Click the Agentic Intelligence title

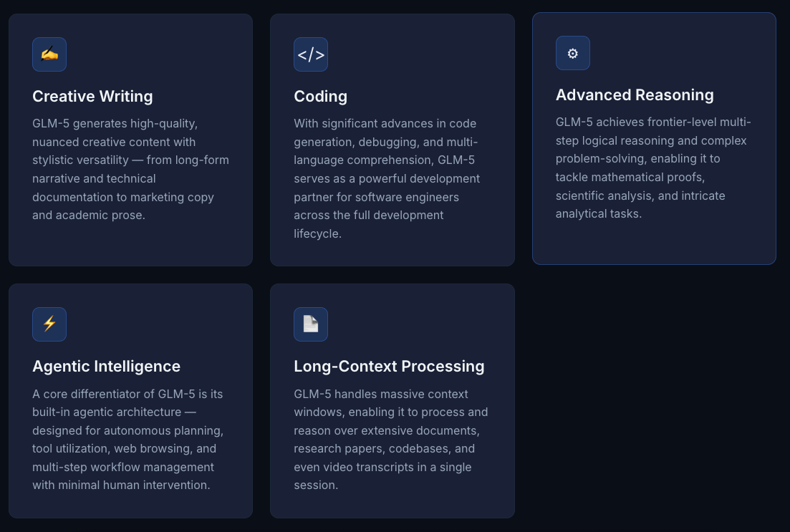point(106,367)
